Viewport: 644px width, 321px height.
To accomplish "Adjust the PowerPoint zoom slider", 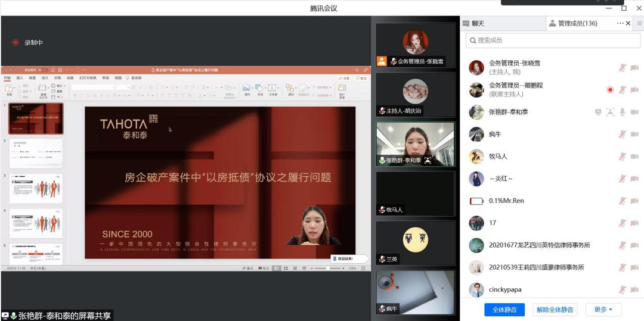I will coord(328,268).
